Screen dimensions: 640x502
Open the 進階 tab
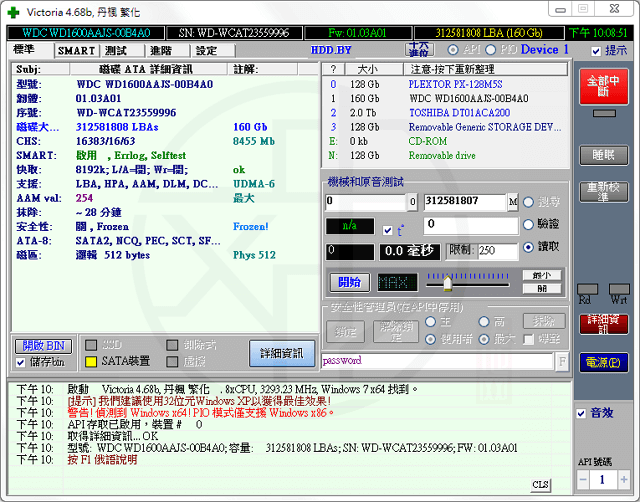168,51
